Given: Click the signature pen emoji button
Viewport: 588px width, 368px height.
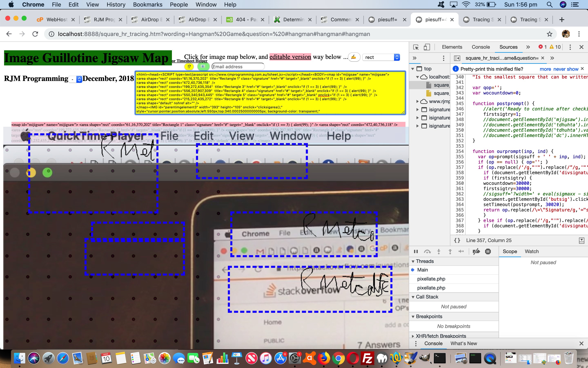Looking at the screenshot, I should [354, 57].
